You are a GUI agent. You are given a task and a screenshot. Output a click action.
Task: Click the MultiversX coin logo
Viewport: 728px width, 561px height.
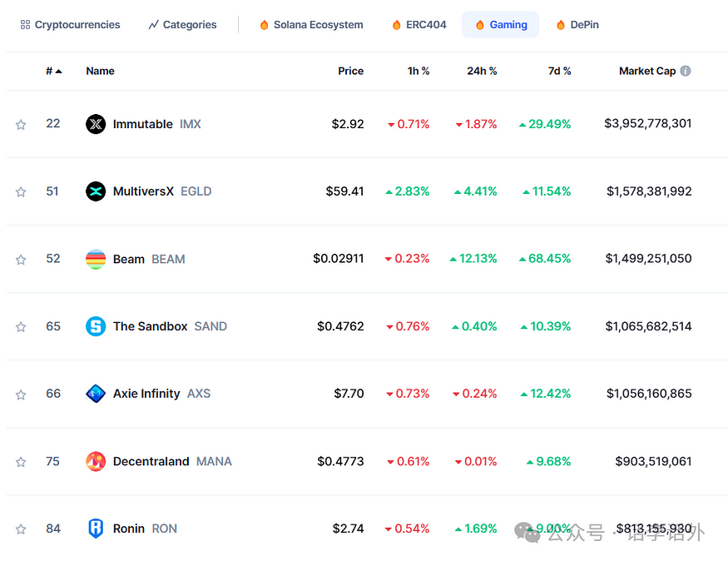click(96, 191)
